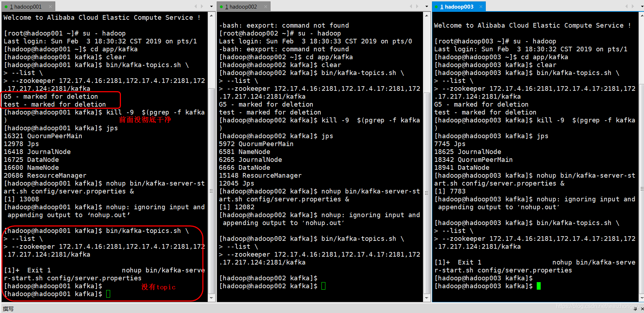
Task: Click the line '18625 JournalNode'
Action: click(468, 152)
